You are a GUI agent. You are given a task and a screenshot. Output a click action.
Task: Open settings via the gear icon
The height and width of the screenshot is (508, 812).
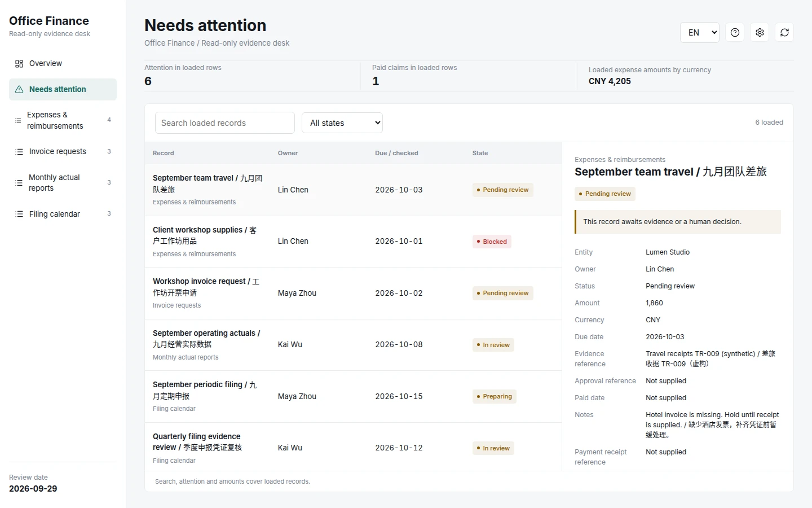[x=760, y=33]
